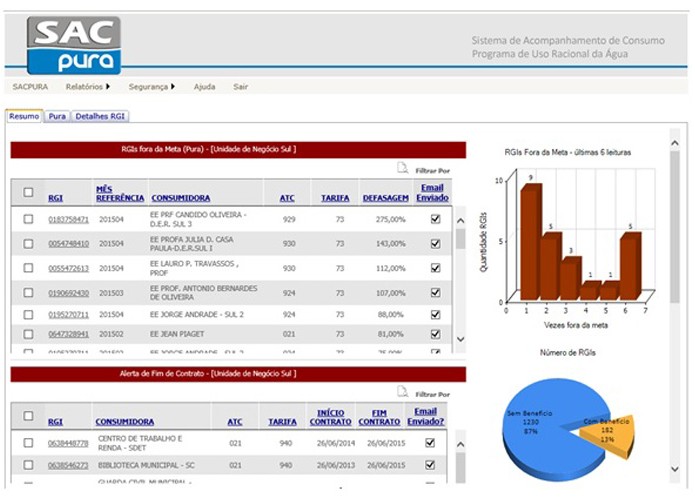Check row checkbox for RGI 0054748410
Screen dimensions: 695x500
28,244
